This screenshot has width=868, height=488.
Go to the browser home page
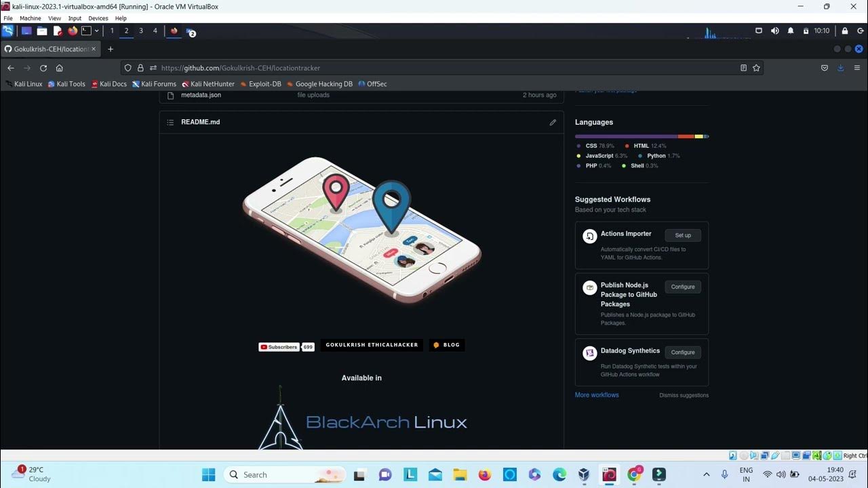[x=60, y=68]
